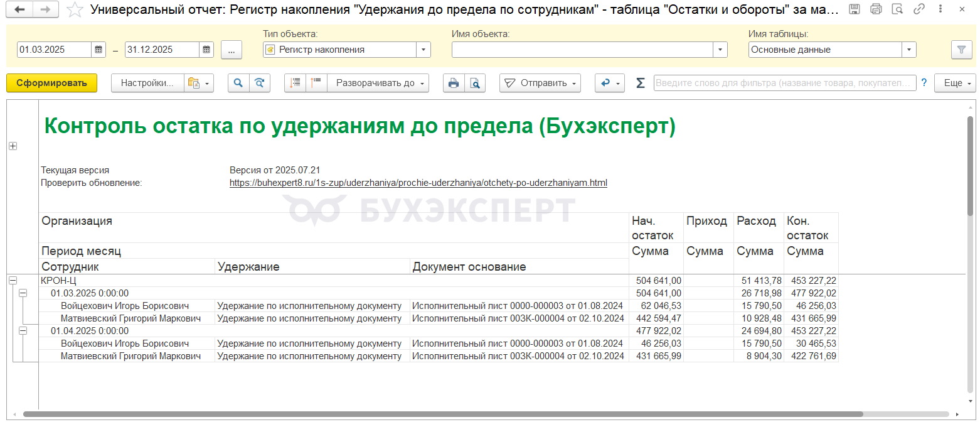Select the cell with value 10 928,48
The height and width of the screenshot is (422, 980).
pos(759,318)
